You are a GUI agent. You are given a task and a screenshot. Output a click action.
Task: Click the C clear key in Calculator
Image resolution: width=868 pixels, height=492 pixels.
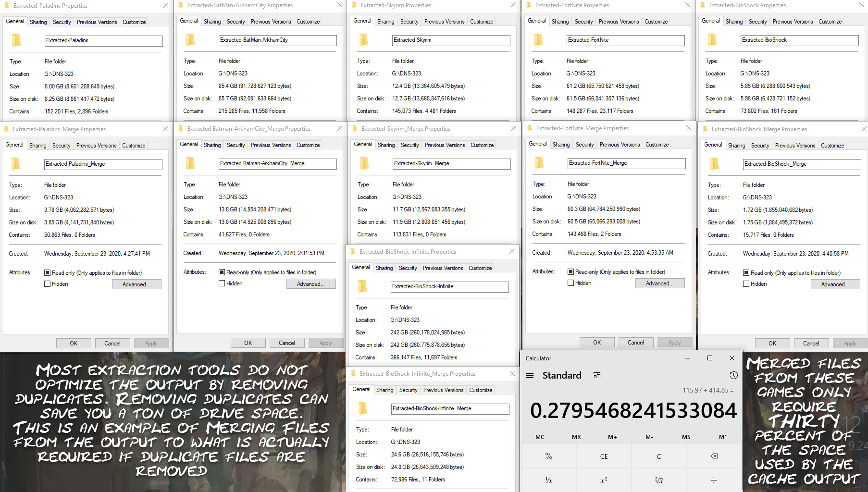659,456
